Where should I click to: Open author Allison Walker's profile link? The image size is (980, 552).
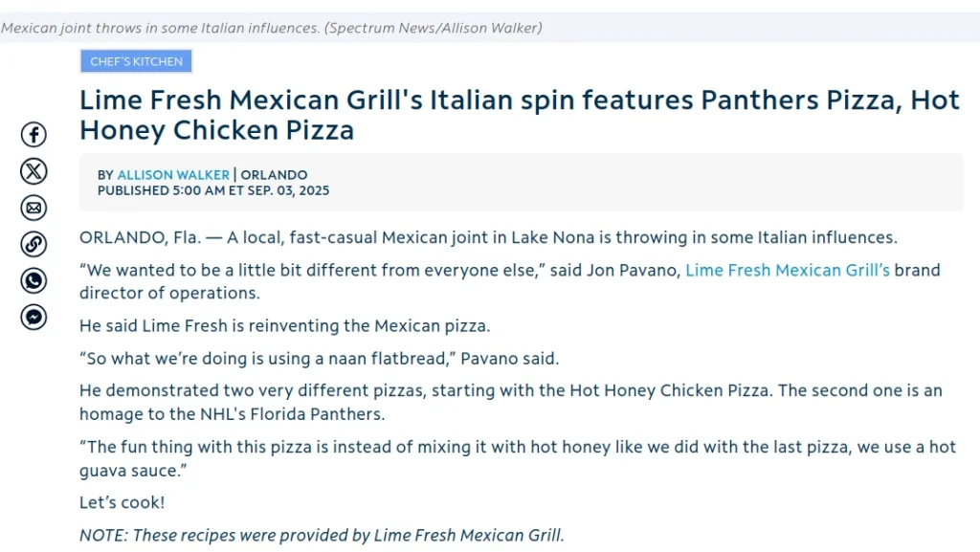click(x=173, y=175)
